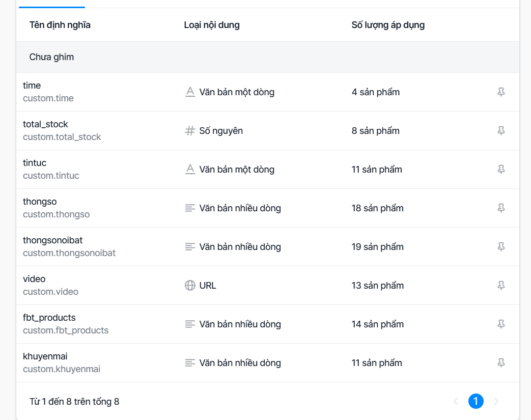Pin the khuyenmai definition
Viewport: 531px width, 420px height.
(501, 362)
